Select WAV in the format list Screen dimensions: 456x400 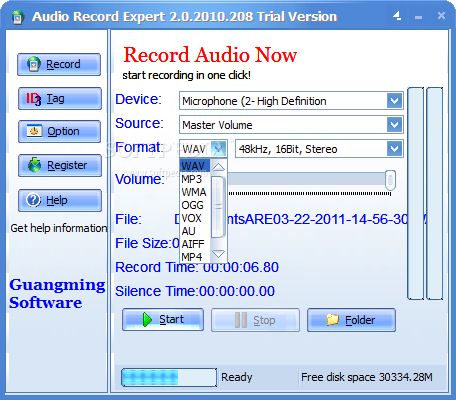pyautogui.click(x=195, y=166)
